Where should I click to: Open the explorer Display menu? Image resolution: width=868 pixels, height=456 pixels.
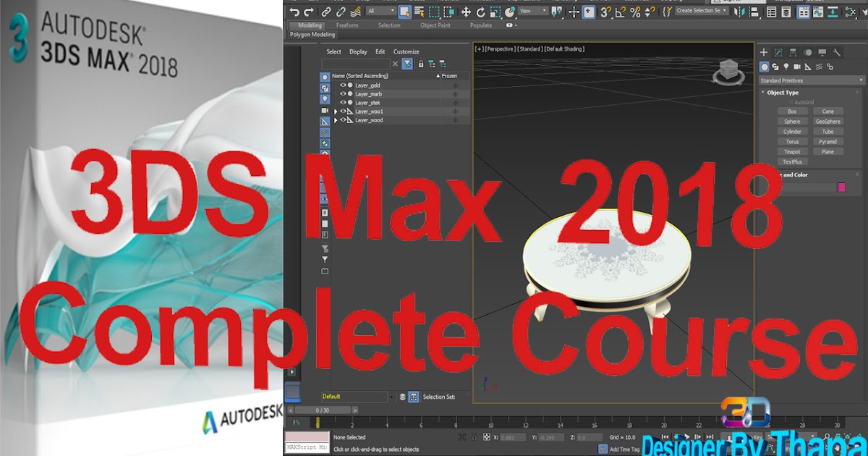358,51
